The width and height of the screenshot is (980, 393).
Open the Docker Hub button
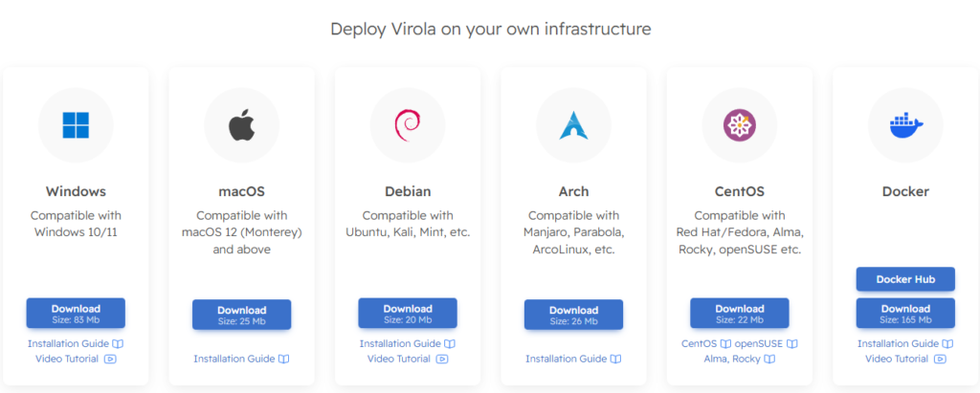click(904, 279)
